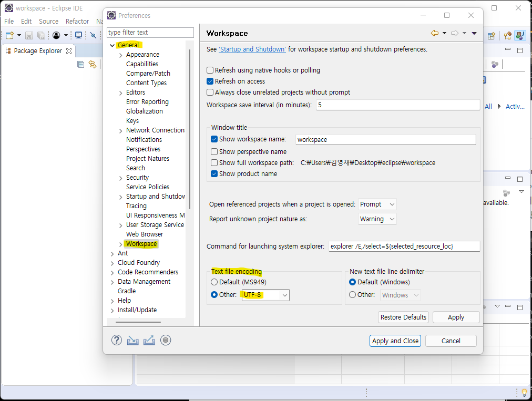Open the Prompt referenced projects dropdown
532x401 pixels.
377,204
